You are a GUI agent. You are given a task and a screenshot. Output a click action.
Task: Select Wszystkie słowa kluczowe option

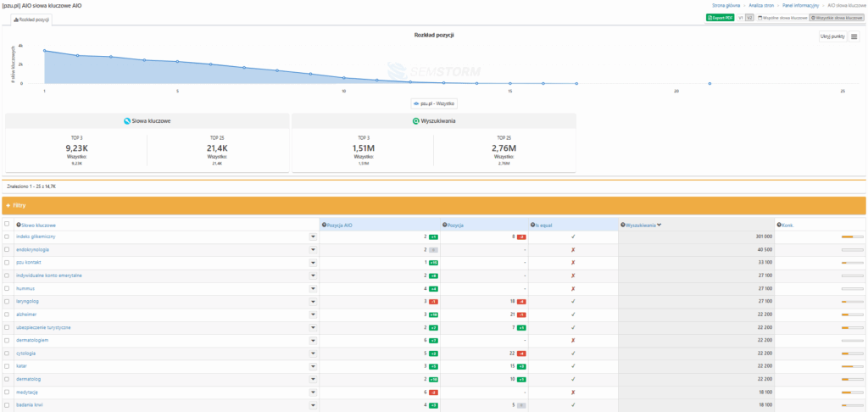(x=837, y=18)
